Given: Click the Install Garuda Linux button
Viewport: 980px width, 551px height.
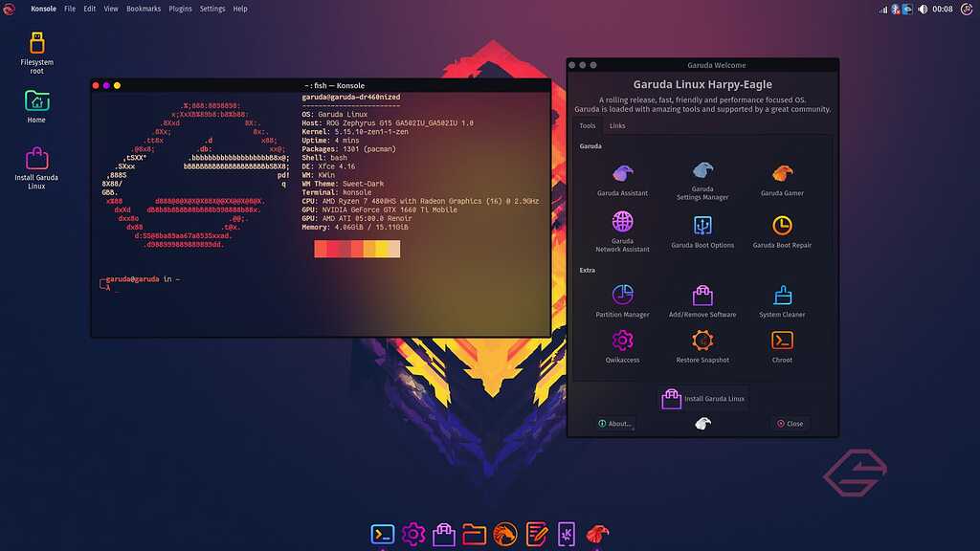Looking at the screenshot, I should (x=703, y=398).
